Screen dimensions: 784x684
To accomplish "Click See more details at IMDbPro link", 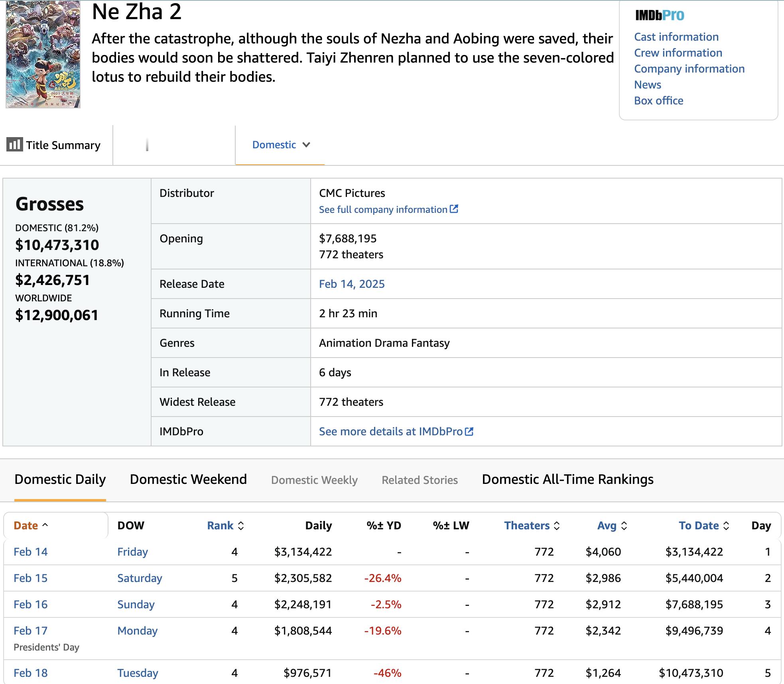I will click(x=391, y=431).
